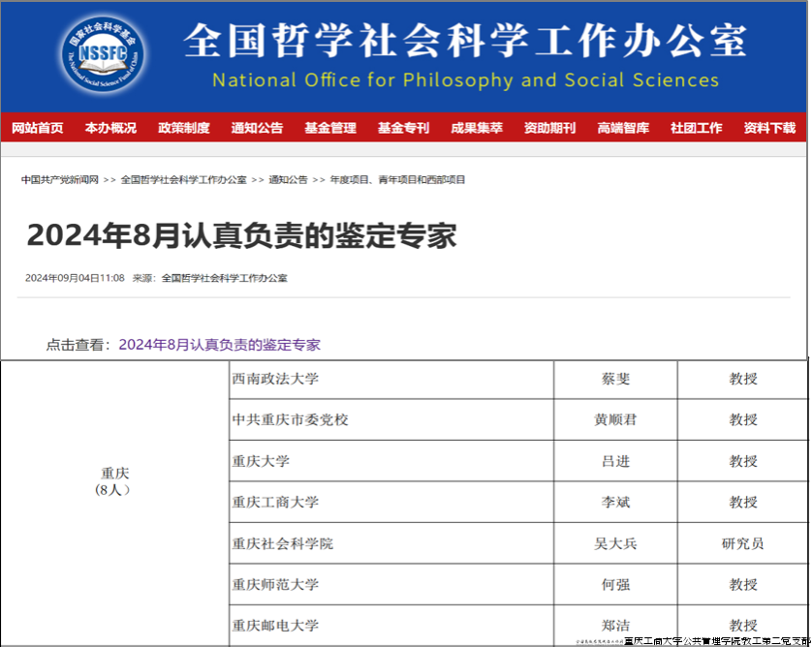Viewport: 812px width, 647px height.
Task: Click 全国哲学社会科学工作办公室 breadcrumb link
Action: (x=184, y=180)
